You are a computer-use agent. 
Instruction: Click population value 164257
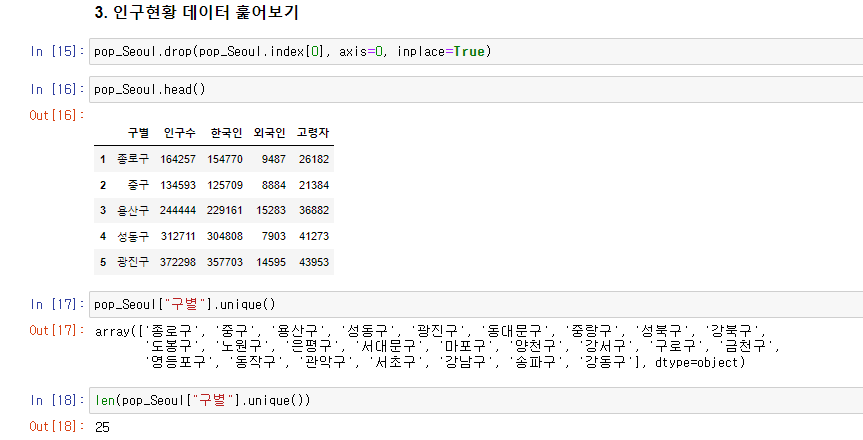[x=178, y=159]
